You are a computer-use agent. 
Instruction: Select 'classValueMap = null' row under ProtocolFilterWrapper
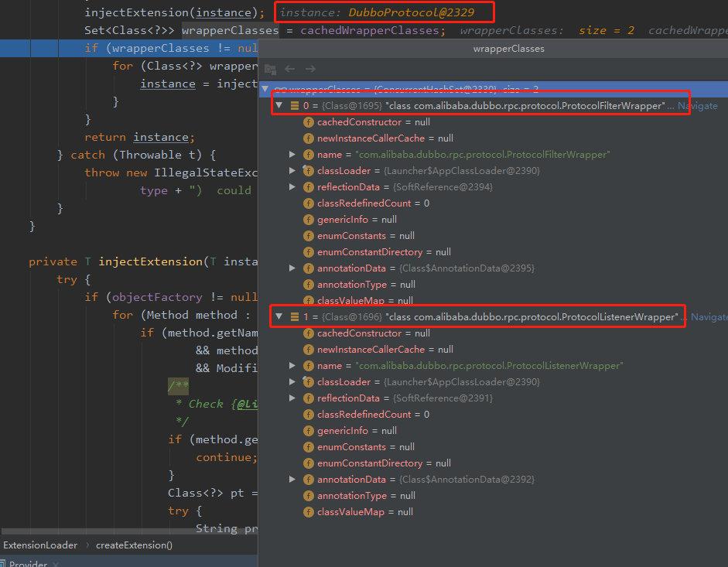[365, 301]
